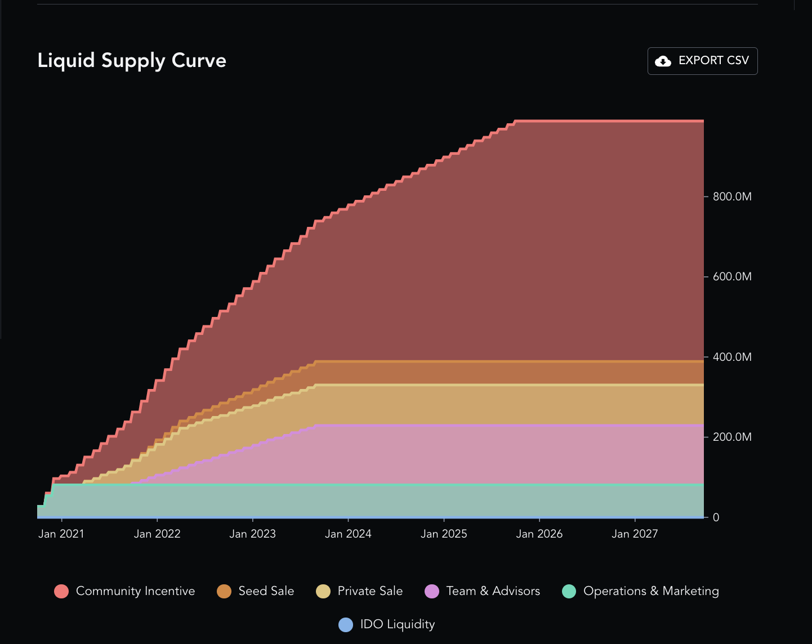Click the 400.0M y-axis value
The height and width of the screenshot is (644, 812).
coord(732,357)
